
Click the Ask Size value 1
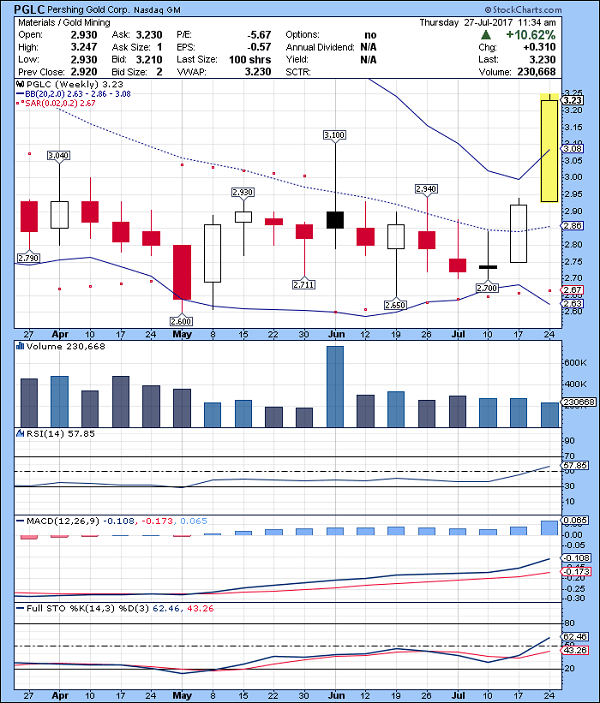pyautogui.click(x=160, y=47)
